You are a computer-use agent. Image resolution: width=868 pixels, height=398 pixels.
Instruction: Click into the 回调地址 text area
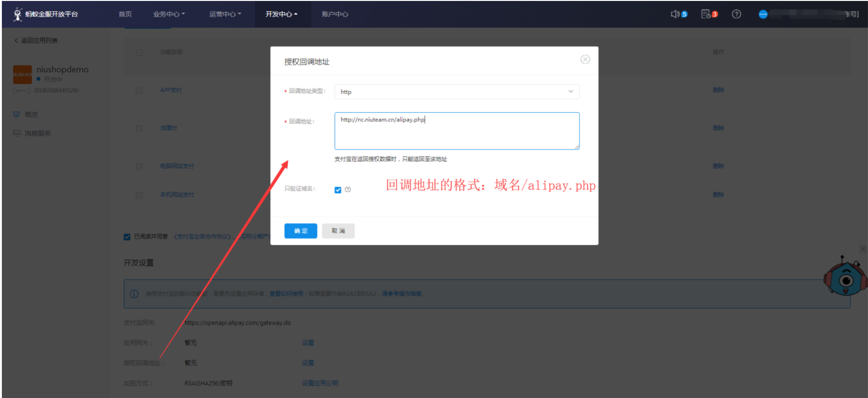click(457, 131)
